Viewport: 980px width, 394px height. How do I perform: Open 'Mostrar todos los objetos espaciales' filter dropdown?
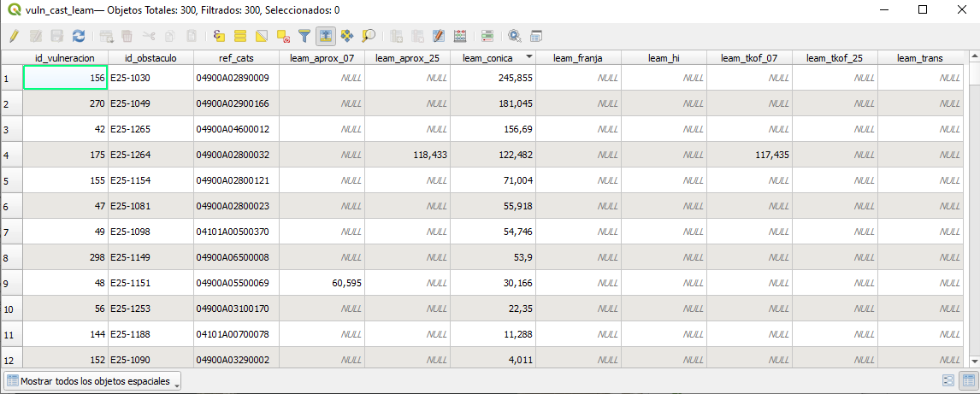tap(92, 381)
